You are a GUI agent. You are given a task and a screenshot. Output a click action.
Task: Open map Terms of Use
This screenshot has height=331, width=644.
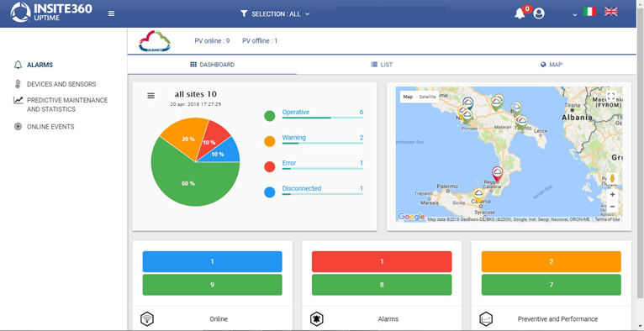click(608, 219)
